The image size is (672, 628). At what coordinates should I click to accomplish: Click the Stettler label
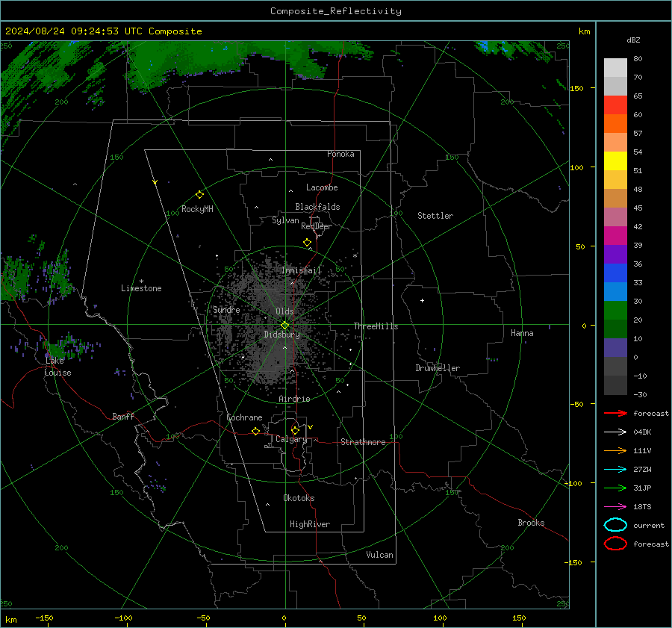(435, 216)
